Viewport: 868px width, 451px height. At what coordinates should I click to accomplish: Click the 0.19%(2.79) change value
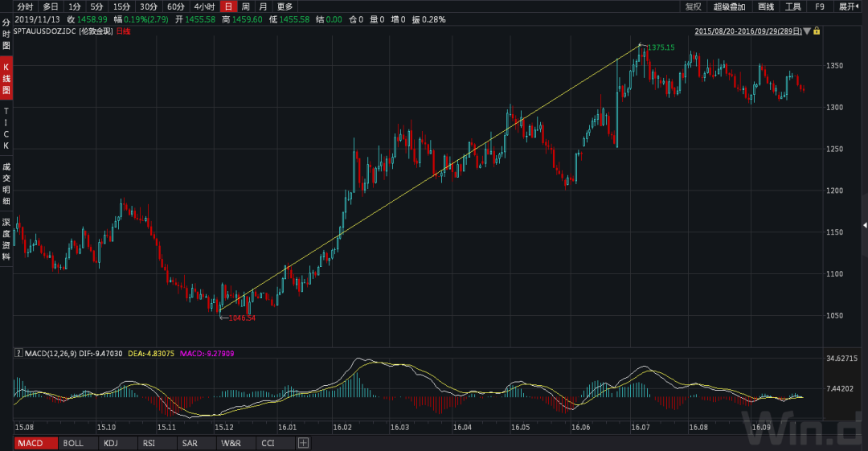(146, 19)
